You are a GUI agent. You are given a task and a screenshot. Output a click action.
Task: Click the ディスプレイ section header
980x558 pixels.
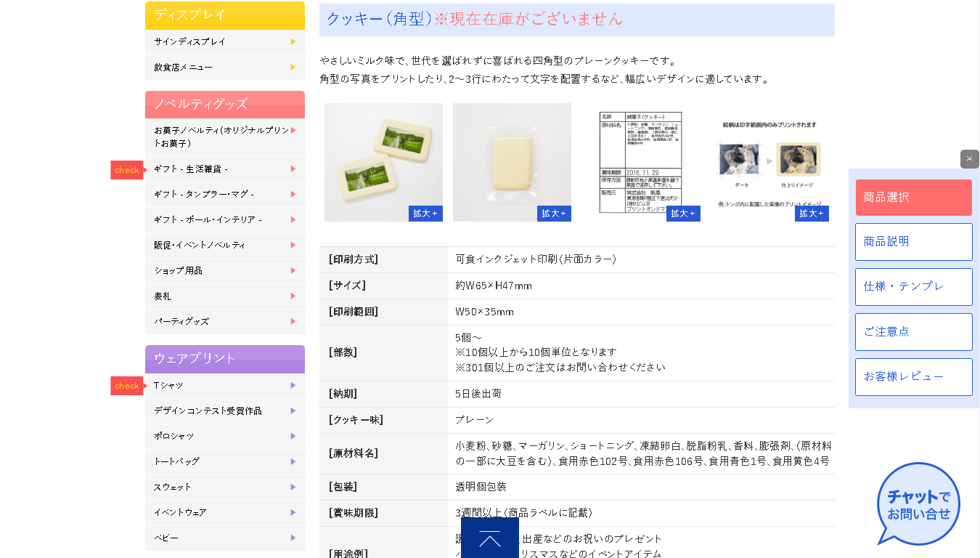click(225, 15)
